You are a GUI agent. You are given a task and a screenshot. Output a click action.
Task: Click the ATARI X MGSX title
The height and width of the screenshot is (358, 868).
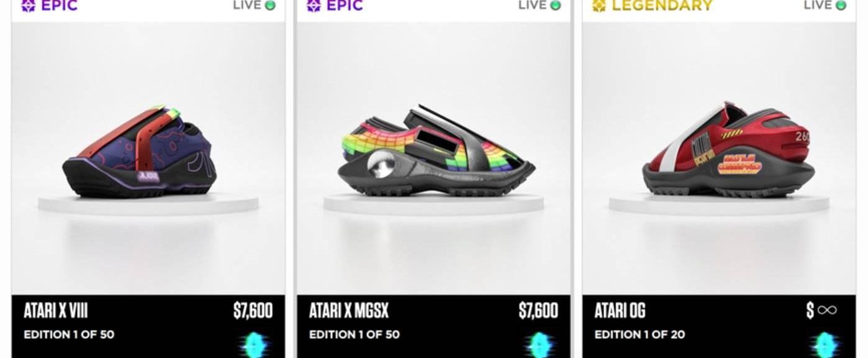[349, 311]
